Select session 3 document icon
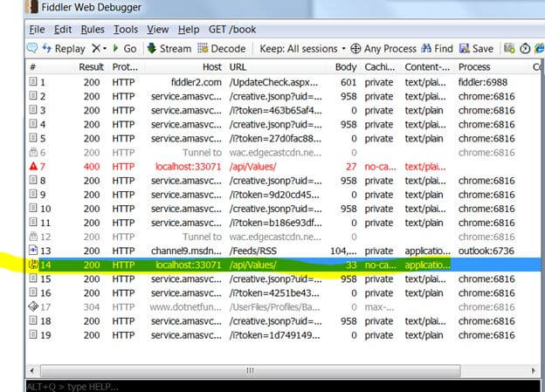Image resolution: width=545 pixels, height=392 pixels. pos(33,110)
